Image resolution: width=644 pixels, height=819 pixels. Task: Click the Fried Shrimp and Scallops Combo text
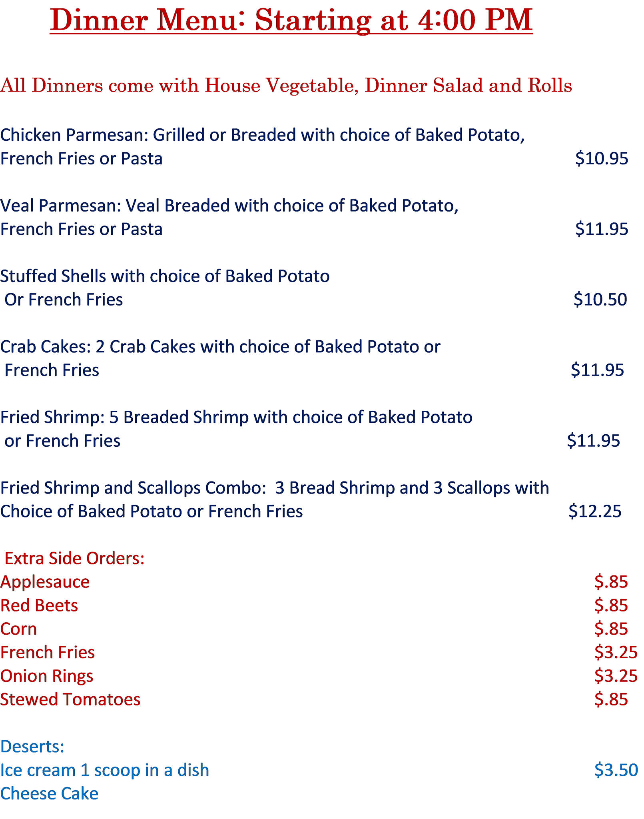[x=274, y=488]
